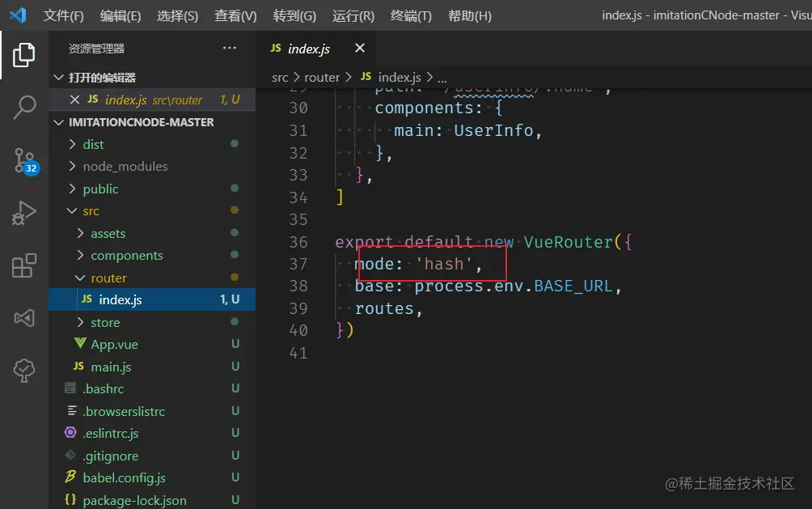Open Source Control view with 32 badge

(x=25, y=161)
